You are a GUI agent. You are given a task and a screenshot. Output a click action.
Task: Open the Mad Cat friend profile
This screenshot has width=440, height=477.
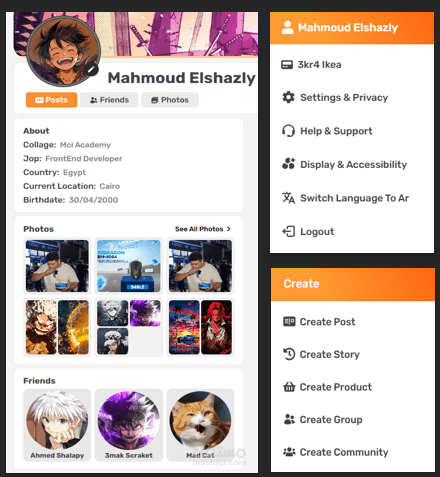pyautogui.click(x=200, y=425)
